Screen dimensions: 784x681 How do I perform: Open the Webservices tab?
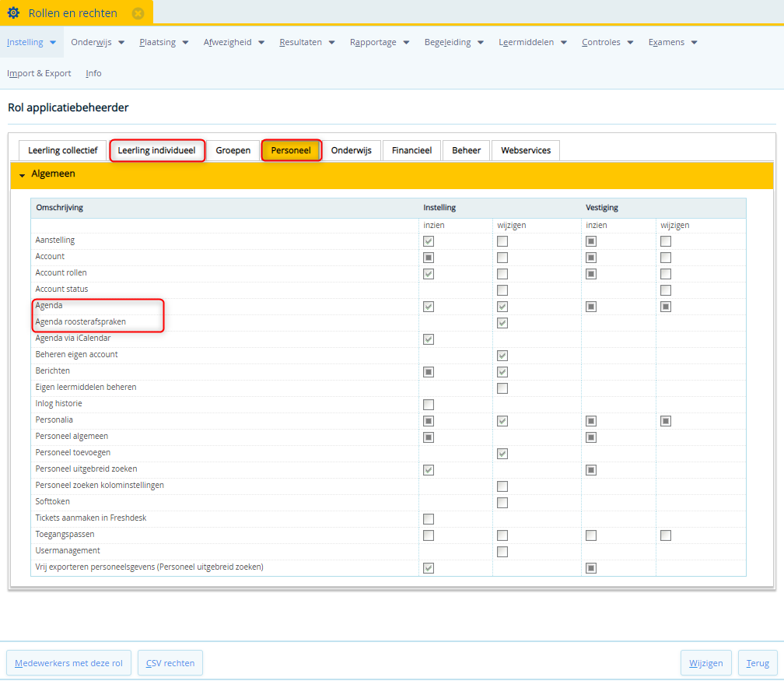pyautogui.click(x=526, y=151)
